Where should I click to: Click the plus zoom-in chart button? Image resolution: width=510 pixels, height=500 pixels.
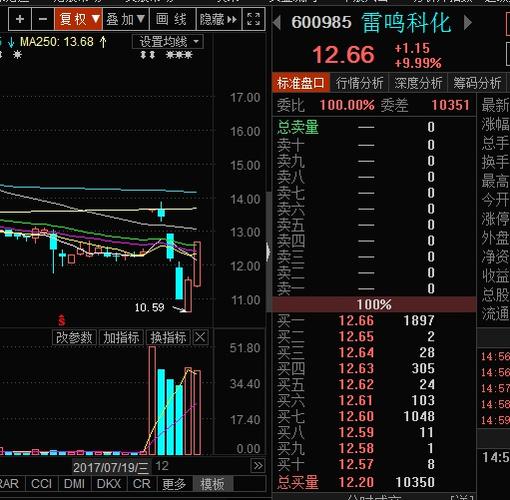[x=20, y=19]
